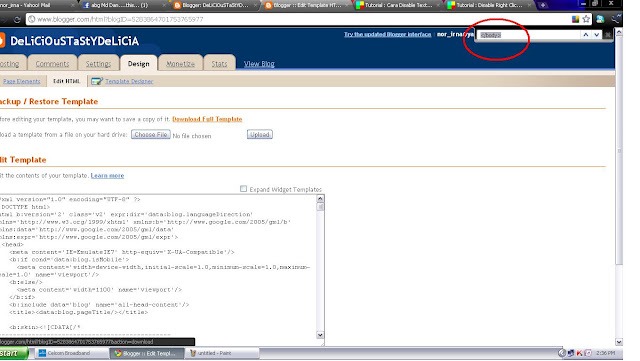Select the Design tab
640x361 pixels.
click(x=138, y=64)
